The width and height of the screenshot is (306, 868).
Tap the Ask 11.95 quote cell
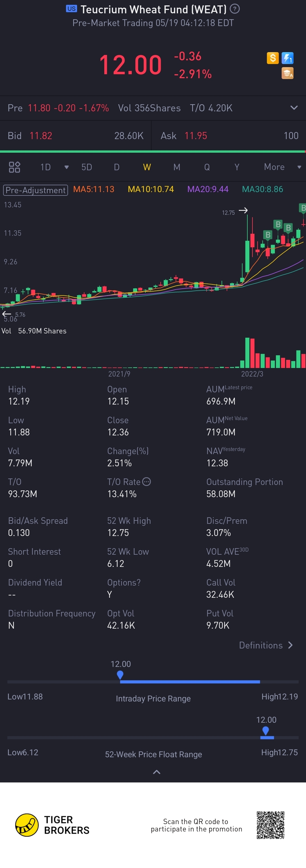point(229,136)
